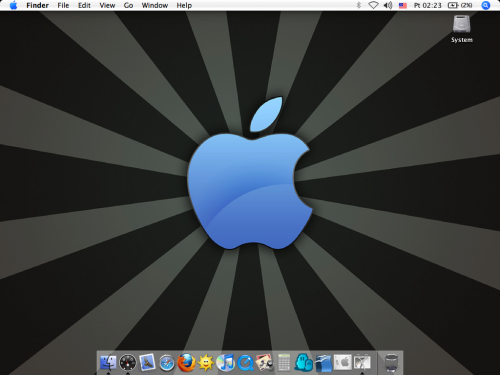
Task: Open the blue ghost chat app in Dock
Action: [303, 362]
